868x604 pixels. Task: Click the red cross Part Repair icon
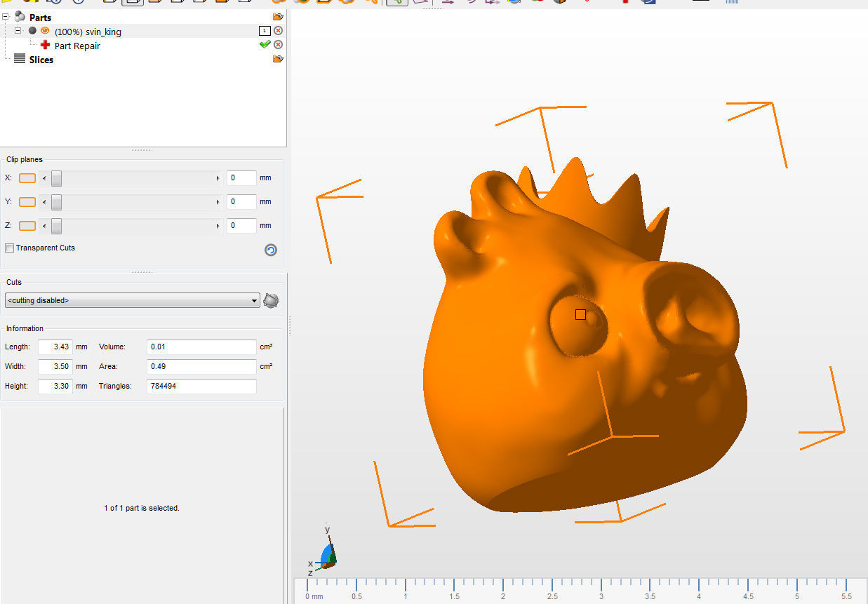coord(46,45)
